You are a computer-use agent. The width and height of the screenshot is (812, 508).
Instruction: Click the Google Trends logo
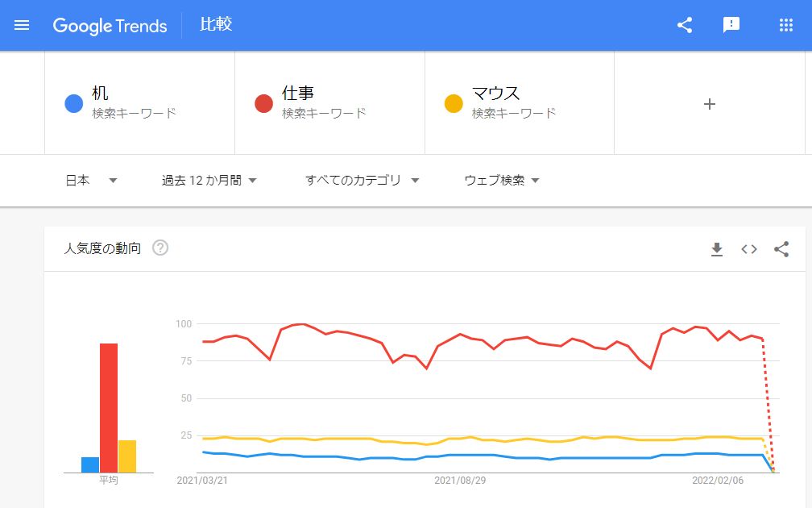point(110,25)
